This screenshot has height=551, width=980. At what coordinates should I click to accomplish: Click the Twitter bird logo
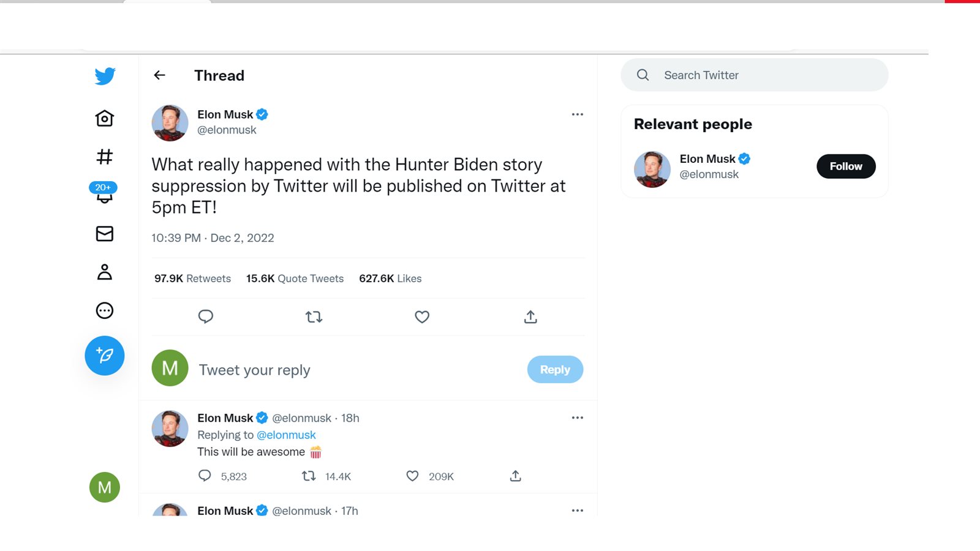105,76
